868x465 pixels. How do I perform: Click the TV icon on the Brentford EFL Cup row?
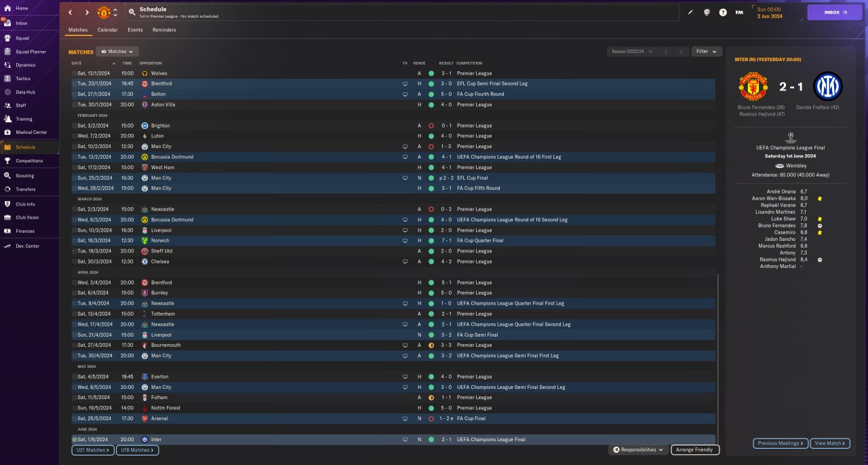pyautogui.click(x=405, y=83)
